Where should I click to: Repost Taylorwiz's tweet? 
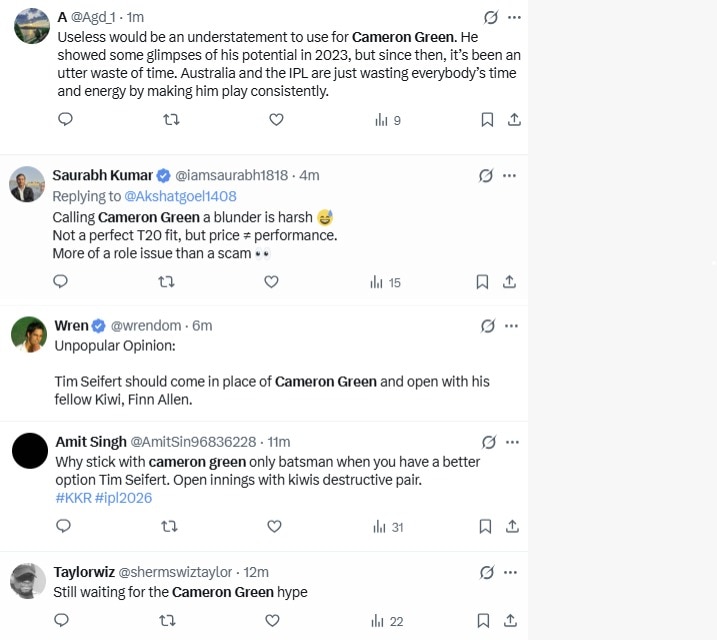pos(168,621)
